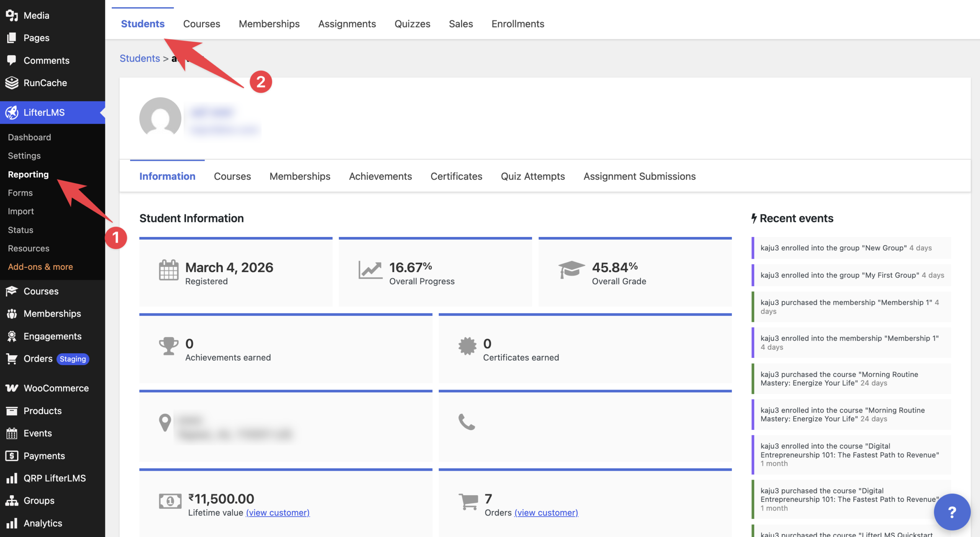This screenshot has height=537, width=980.
Task: Open student Certificates sub-tab
Action: [456, 176]
